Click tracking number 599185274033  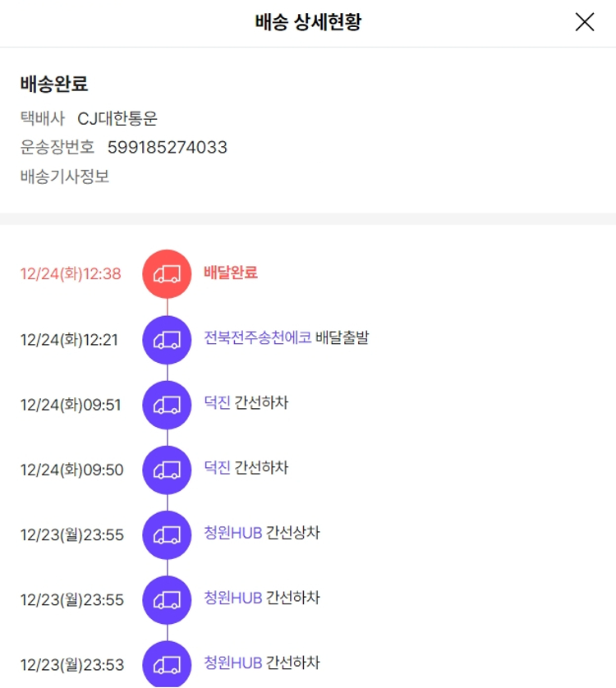(x=168, y=148)
